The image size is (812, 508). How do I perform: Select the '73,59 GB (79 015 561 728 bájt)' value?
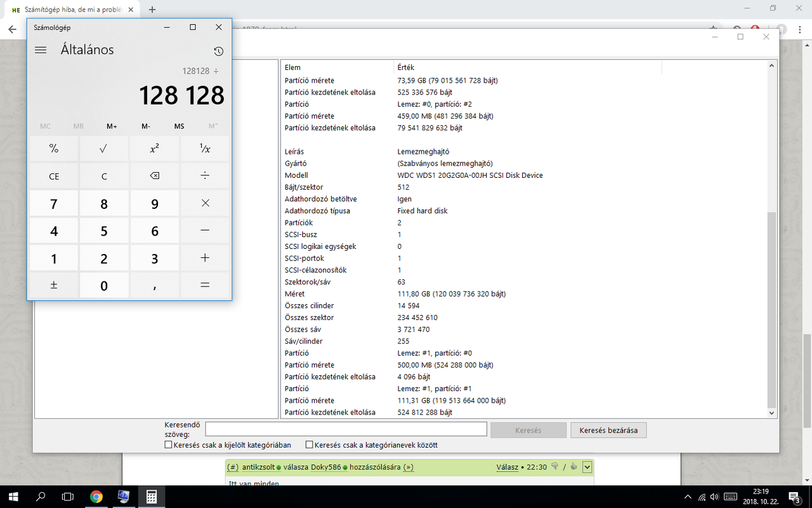(448, 81)
